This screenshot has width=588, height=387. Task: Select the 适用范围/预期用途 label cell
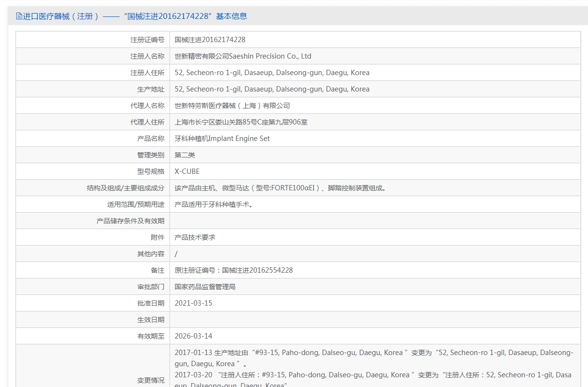[93, 204]
